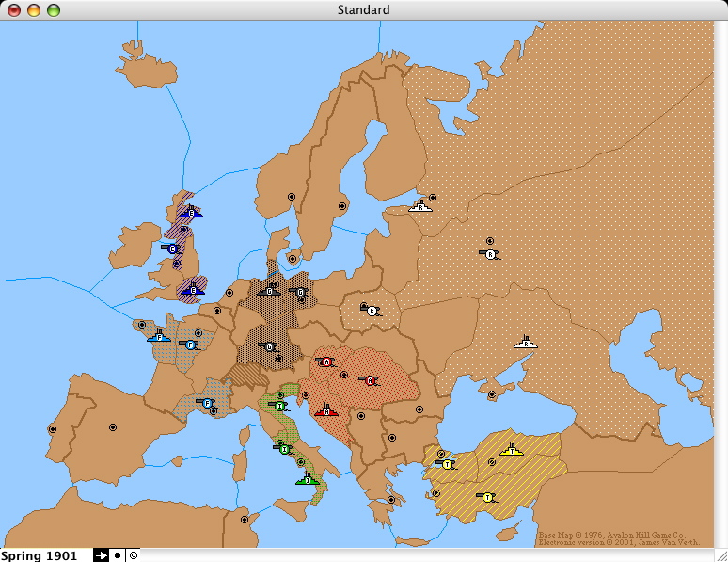
Task: Select Italian army in Rome
Action: coord(284,449)
